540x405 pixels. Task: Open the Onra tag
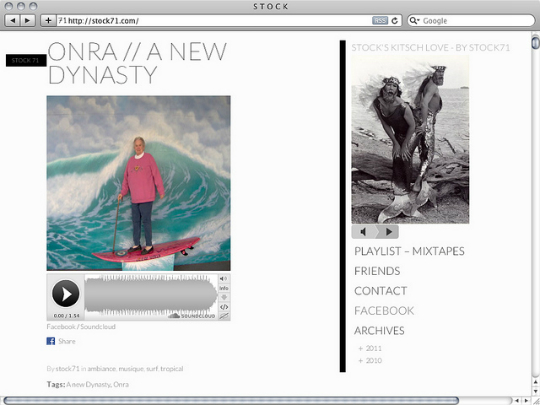click(x=121, y=384)
